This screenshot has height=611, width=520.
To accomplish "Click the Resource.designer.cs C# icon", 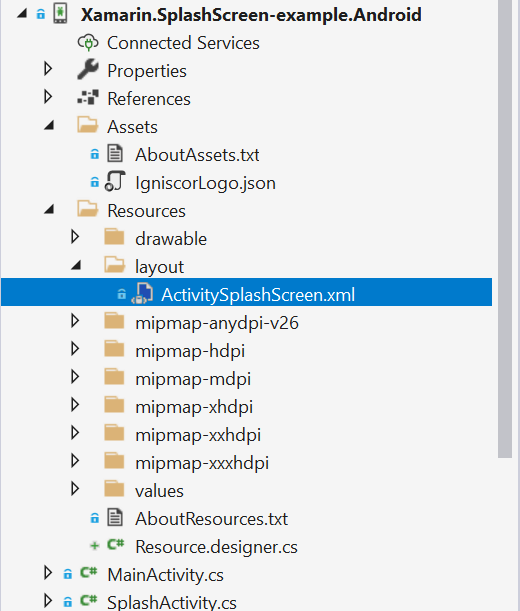I will 116,544.
